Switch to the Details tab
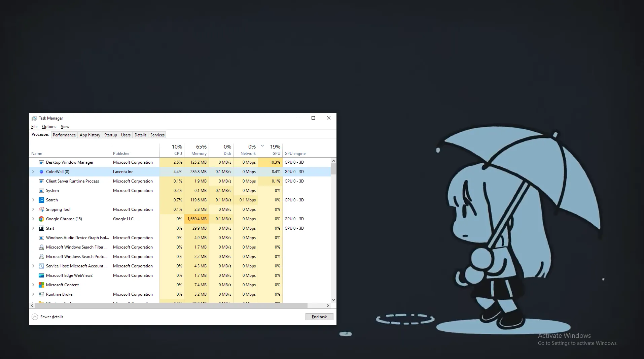644x359 pixels. click(x=140, y=135)
